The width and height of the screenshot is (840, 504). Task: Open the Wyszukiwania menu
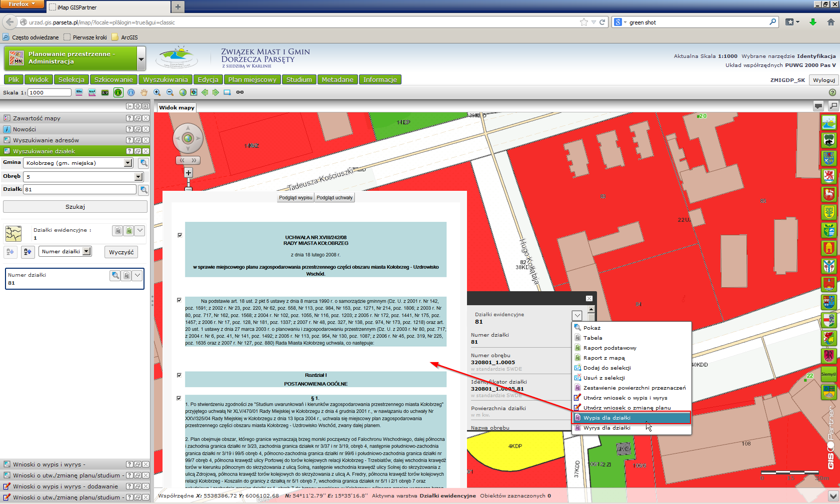[165, 79]
